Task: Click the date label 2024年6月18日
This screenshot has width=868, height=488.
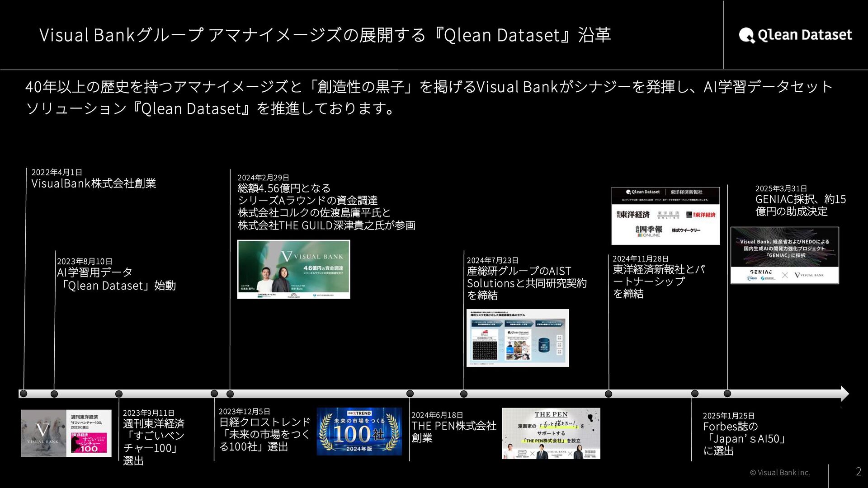Action: pos(437,415)
